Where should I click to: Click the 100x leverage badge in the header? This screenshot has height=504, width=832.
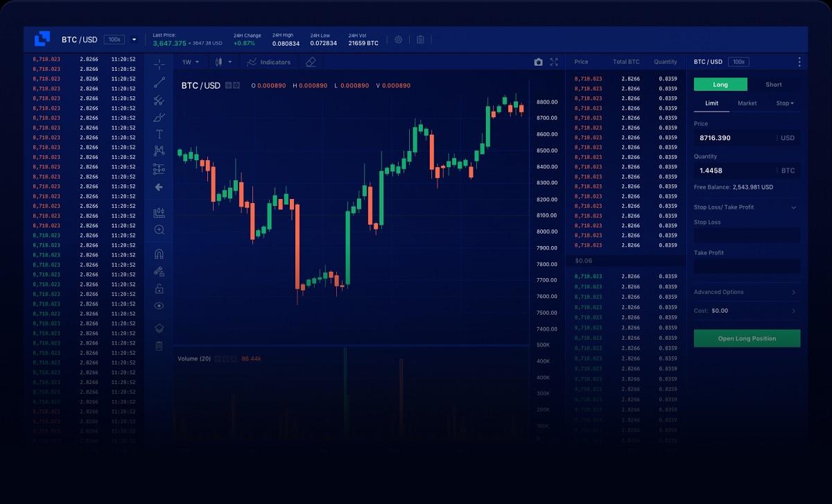tap(114, 40)
